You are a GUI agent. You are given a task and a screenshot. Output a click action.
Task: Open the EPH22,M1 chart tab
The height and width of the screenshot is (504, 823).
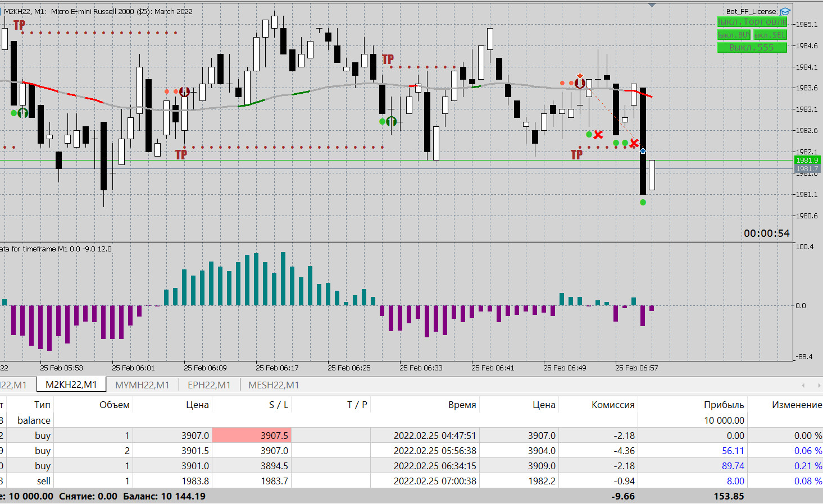click(x=209, y=385)
